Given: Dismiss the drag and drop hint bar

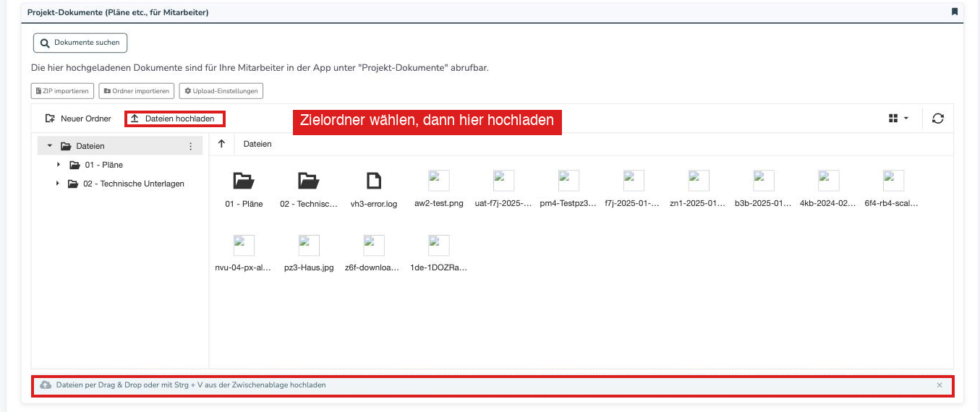Looking at the screenshot, I should 939,385.
